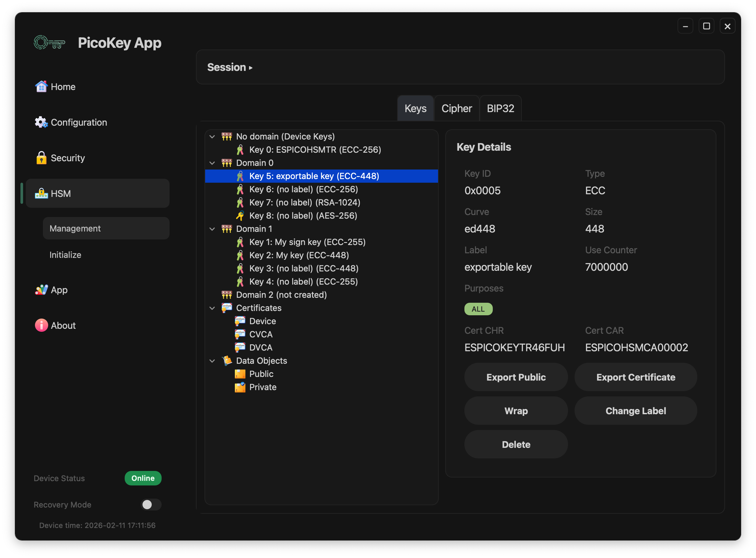Collapse the Data Objects tree node

pos(212,361)
